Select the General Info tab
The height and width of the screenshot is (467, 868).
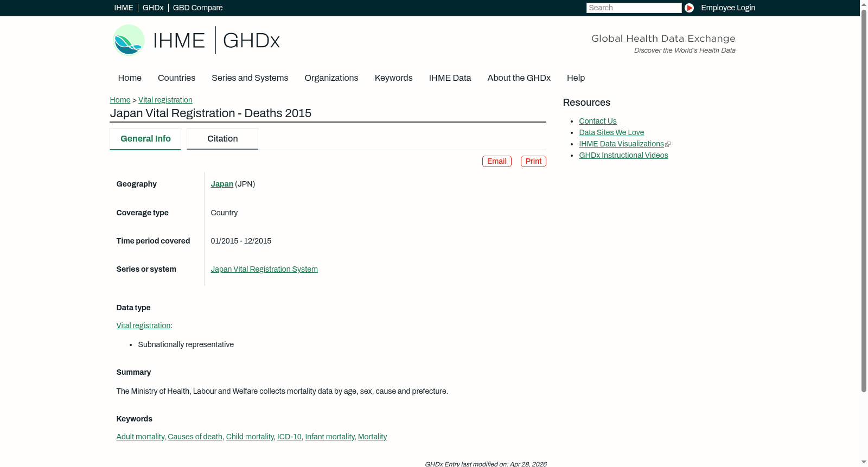click(145, 139)
